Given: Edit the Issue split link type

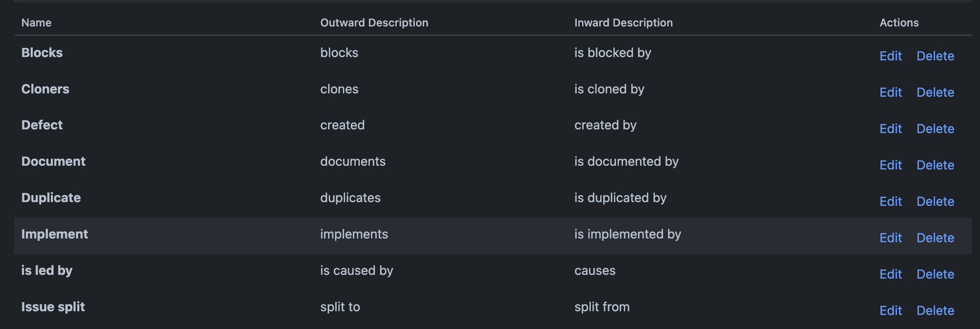Looking at the screenshot, I should (x=890, y=310).
